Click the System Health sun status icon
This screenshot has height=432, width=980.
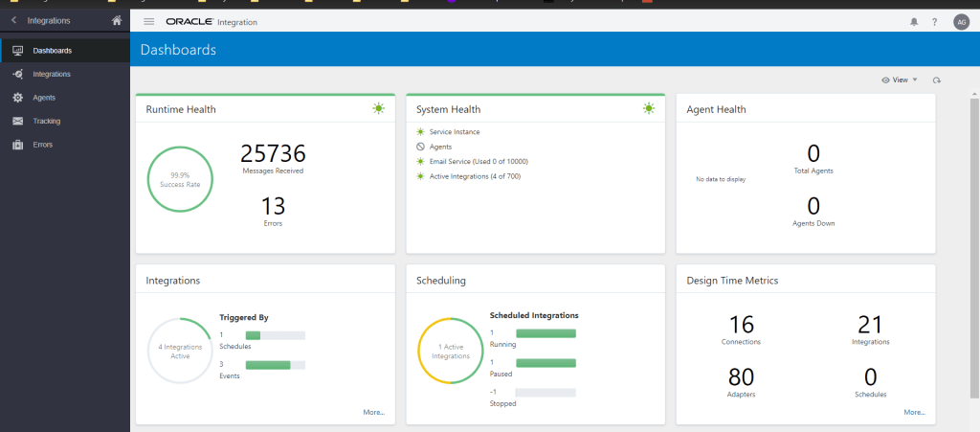coord(649,109)
